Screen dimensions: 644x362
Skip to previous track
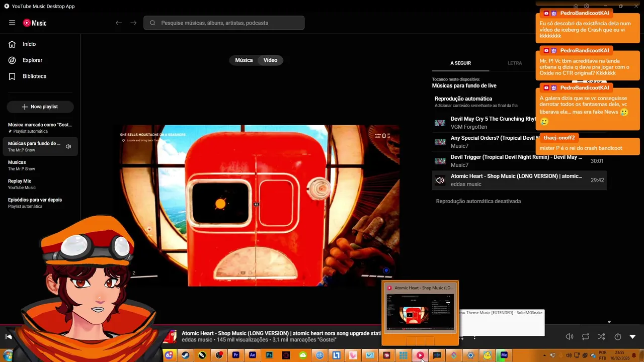[9, 336]
